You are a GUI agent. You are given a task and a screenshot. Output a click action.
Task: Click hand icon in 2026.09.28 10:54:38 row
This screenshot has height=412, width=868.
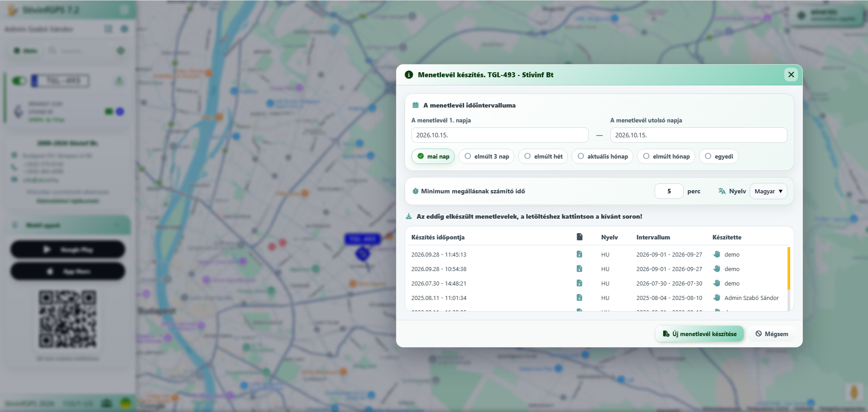pos(717,269)
